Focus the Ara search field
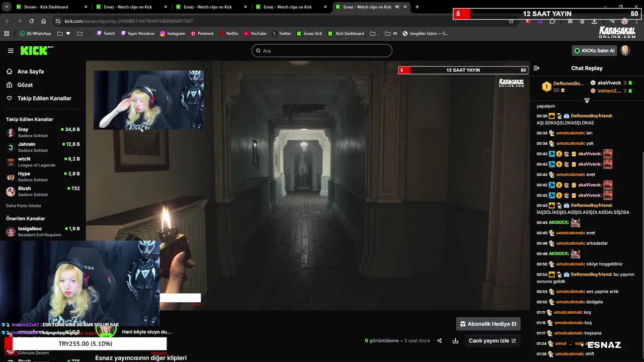Image resolution: width=644 pixels, height=362 pixels. click(322, 51)
